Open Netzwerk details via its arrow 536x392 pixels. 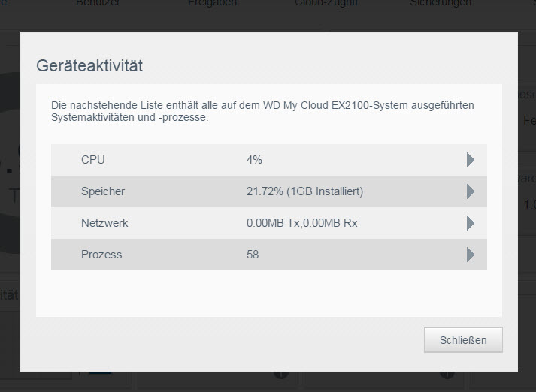(x=471, y=223)
